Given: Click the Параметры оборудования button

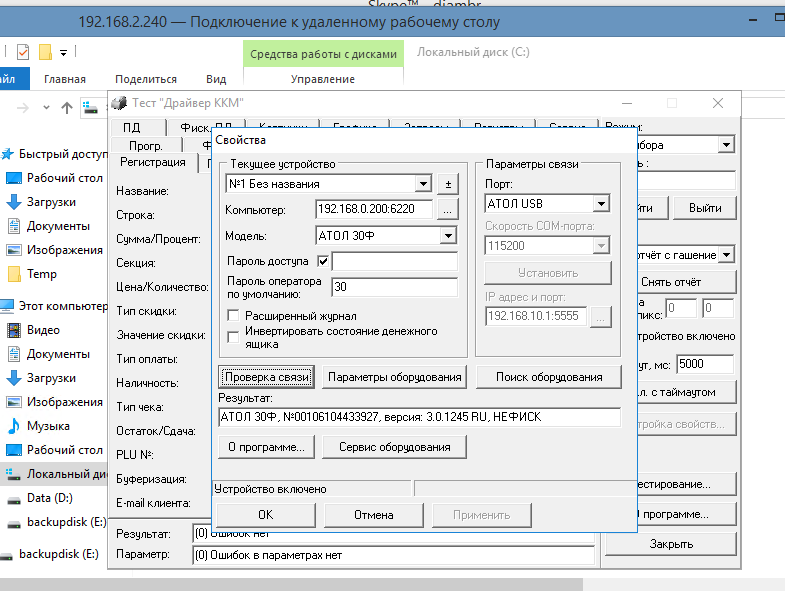Looking at the screenshot, I should (395, 377).
